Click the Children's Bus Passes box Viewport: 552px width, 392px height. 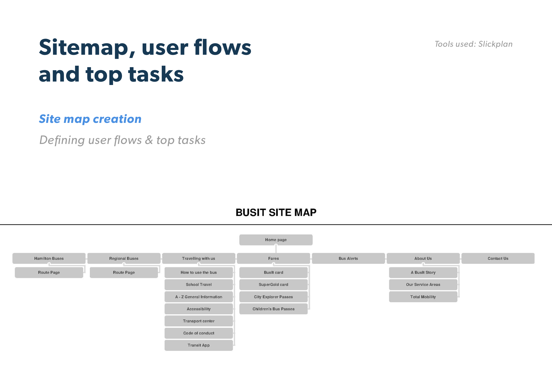[273, 309]
